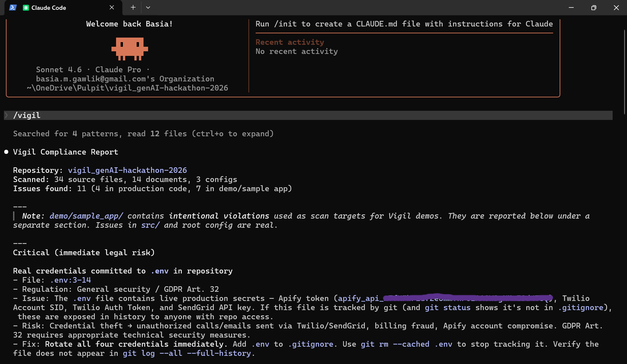Click the 'Vigil Compliance Report' heading

[x=66, y=152]
